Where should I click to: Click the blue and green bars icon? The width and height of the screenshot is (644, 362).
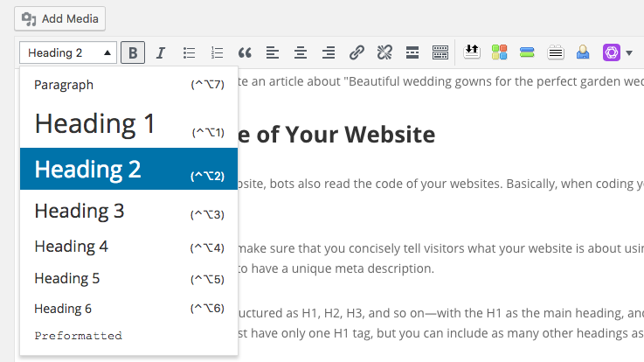[527, 52]
